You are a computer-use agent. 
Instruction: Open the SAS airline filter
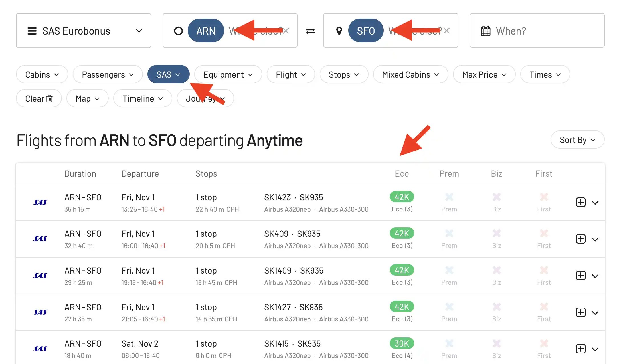pyautogui.click(x=168, y=74)
